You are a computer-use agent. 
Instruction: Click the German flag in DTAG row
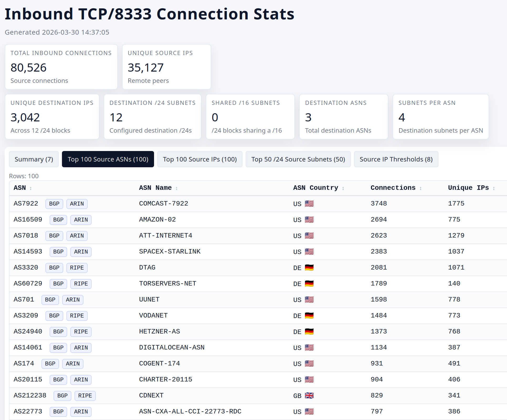pos(309,268)
